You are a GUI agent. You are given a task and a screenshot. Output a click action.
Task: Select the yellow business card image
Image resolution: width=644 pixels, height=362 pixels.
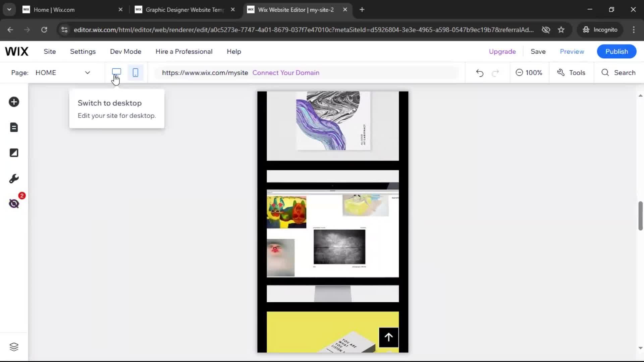[333, 332]
